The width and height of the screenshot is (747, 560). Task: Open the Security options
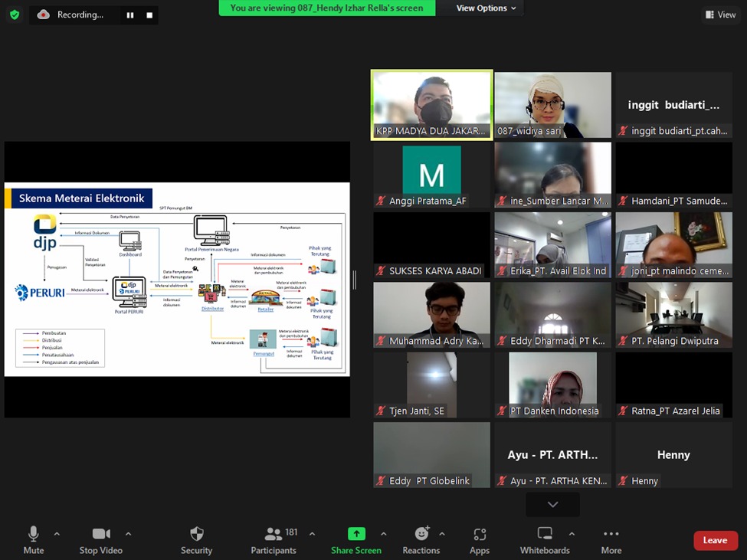(x=196, y=539)
